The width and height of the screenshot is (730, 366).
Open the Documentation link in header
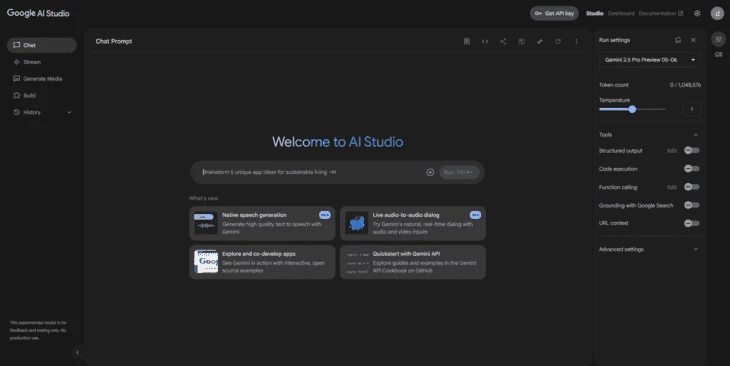(x=661, y=14)
